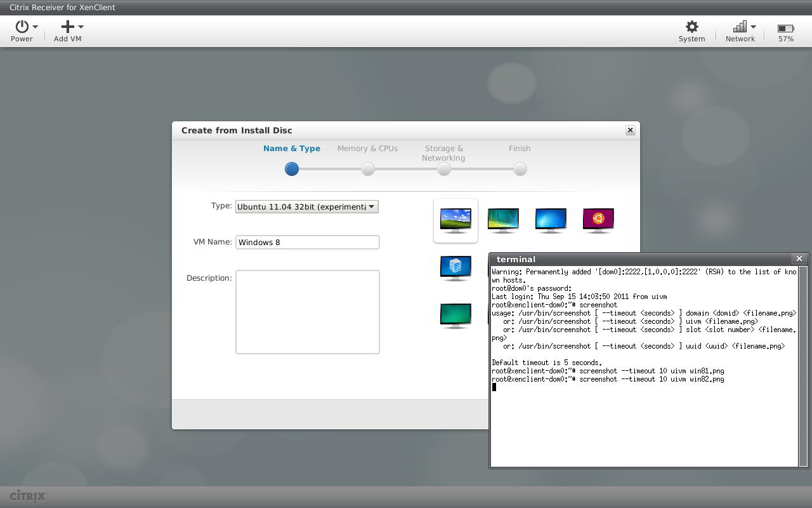Pick the blue building monitor icon
This screenshot has width=812, height=508.
click(455, 268)
